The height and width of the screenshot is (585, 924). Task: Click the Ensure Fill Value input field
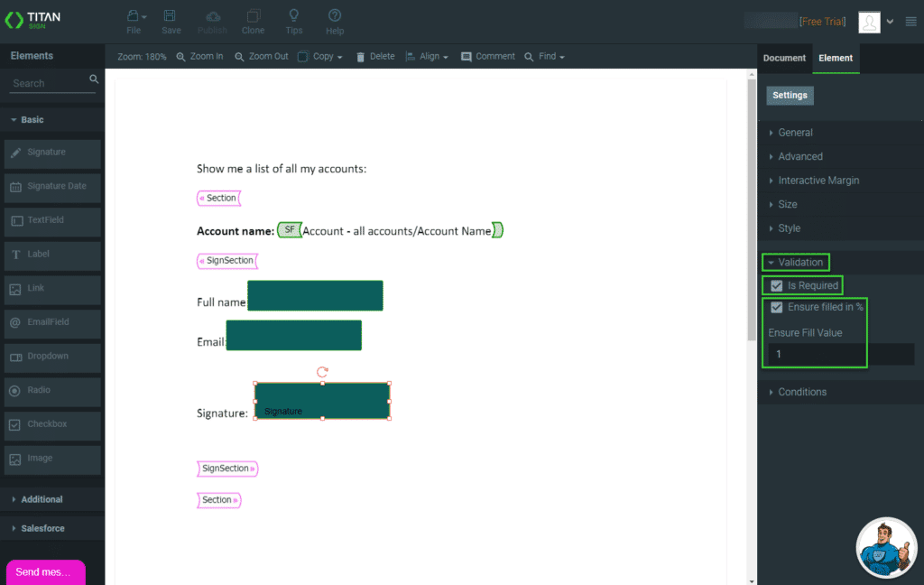coord(839,354)
